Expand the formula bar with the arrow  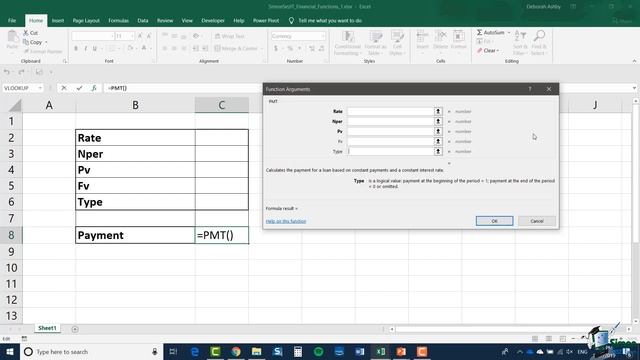634,88
